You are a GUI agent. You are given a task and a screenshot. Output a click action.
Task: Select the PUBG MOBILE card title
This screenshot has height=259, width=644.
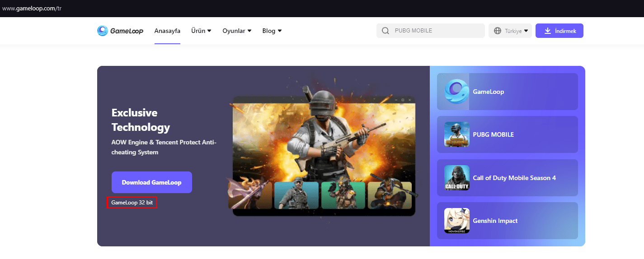point(493,134)
